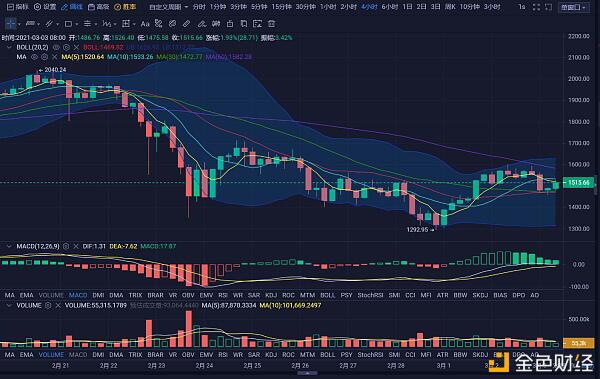
Task: Expand the Fibonacci lines tool dropdown arrow
Action: [96, 24]
